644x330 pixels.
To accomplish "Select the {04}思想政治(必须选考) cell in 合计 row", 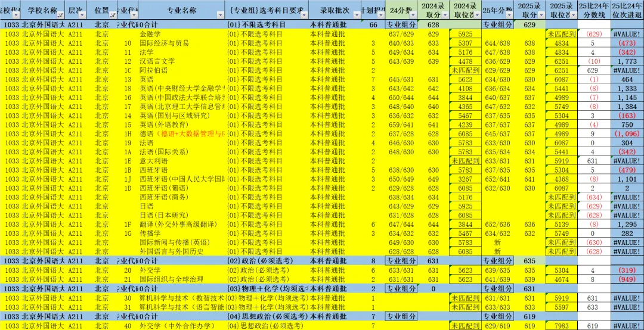I will click(267, 316).
